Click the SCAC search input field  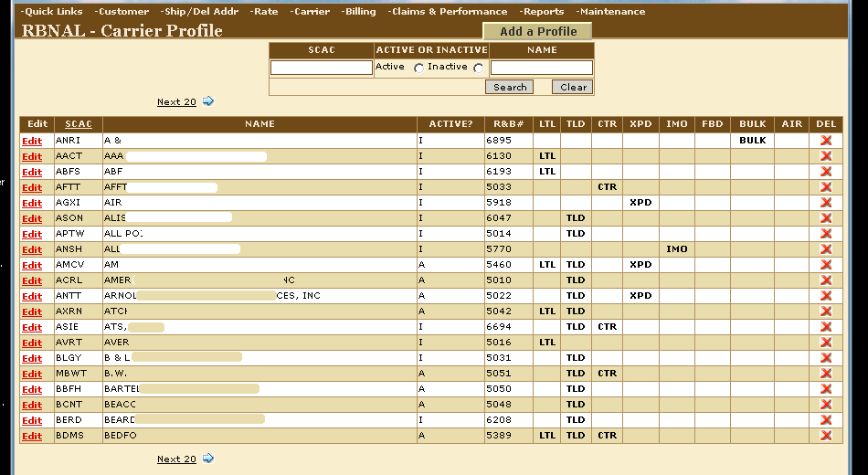tap(322, 68)
